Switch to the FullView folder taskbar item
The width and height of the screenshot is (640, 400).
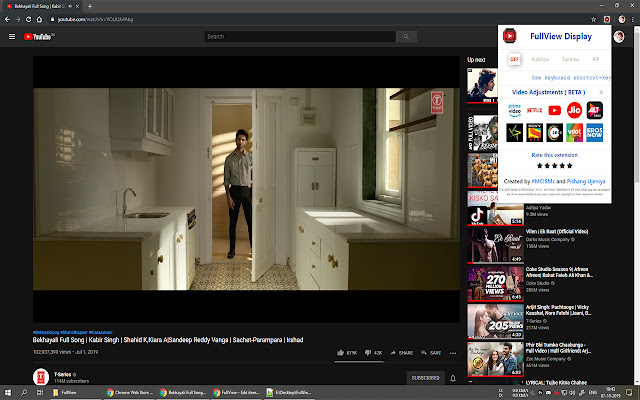click(x=75, y=392)
